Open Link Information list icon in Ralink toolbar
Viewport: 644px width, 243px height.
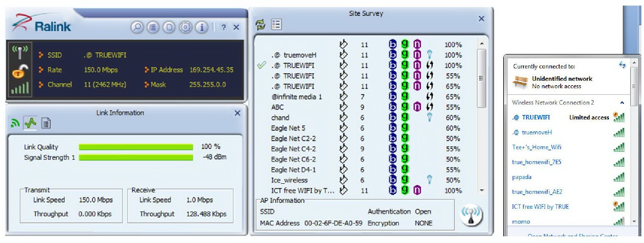pos(153,27)
